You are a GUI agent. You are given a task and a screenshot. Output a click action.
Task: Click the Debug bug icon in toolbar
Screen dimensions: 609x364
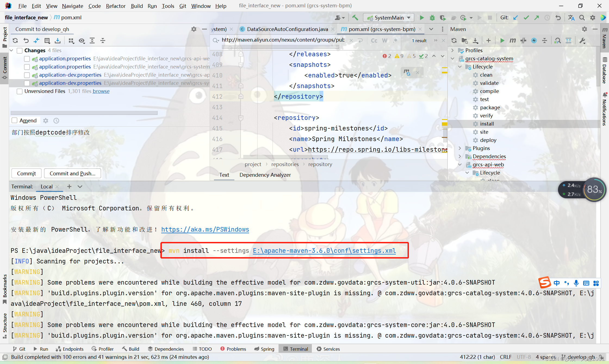(x=432, y=18)
